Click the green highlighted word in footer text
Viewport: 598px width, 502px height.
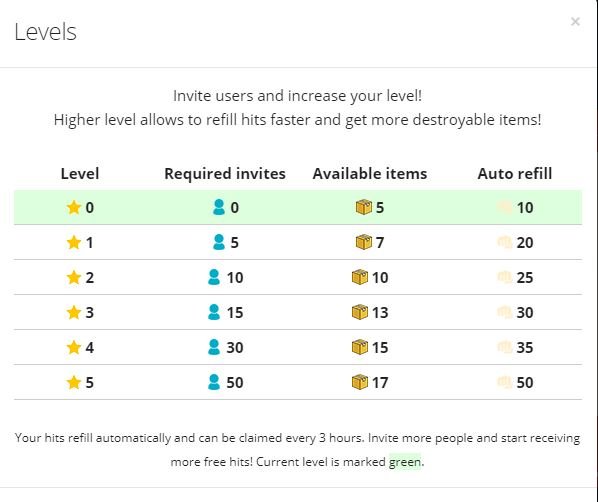coord(405,462)
